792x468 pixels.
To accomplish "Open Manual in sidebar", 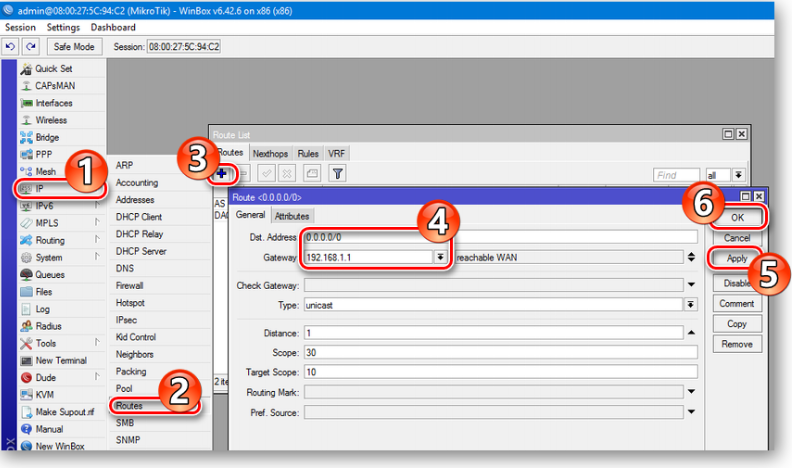I will (62, 429).
